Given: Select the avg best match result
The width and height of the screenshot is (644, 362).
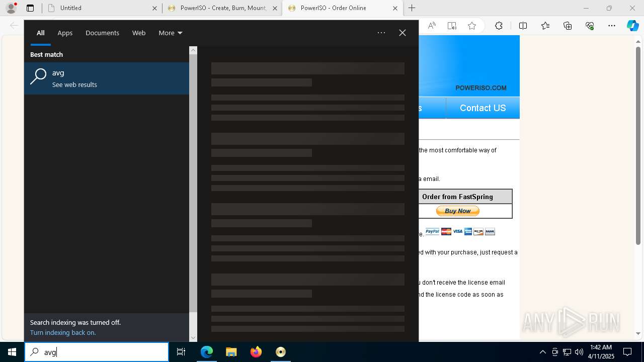Looking at the screenshot, I should click(x=107, y=78).
